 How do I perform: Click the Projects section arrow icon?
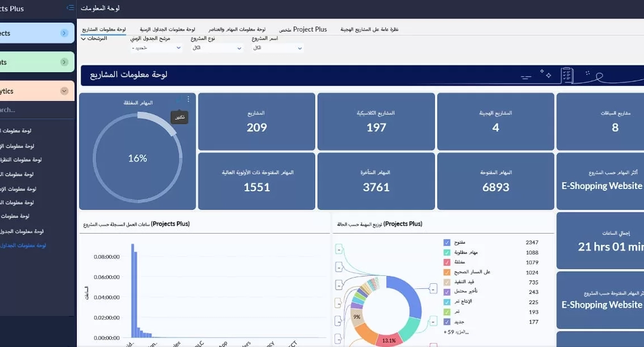click(x=64, y=33)
